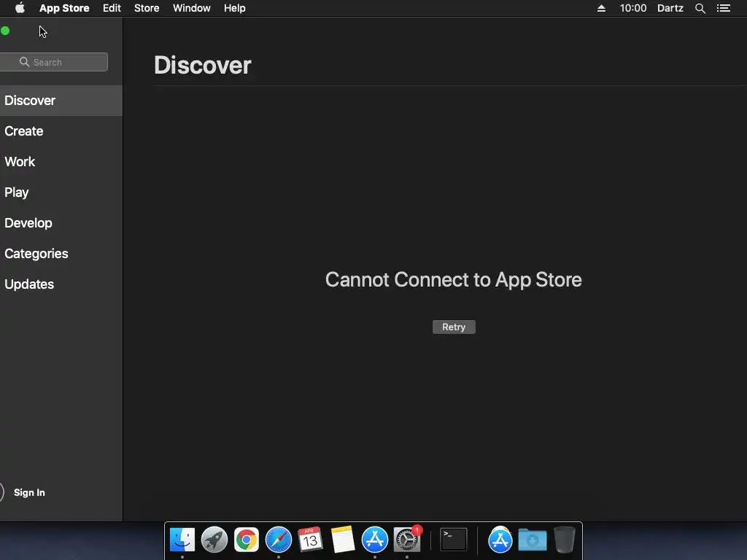Image resolution: width=747 pixels, height=560 pixels.
Task: Click the Discover page heading
Action: (203, 65)
